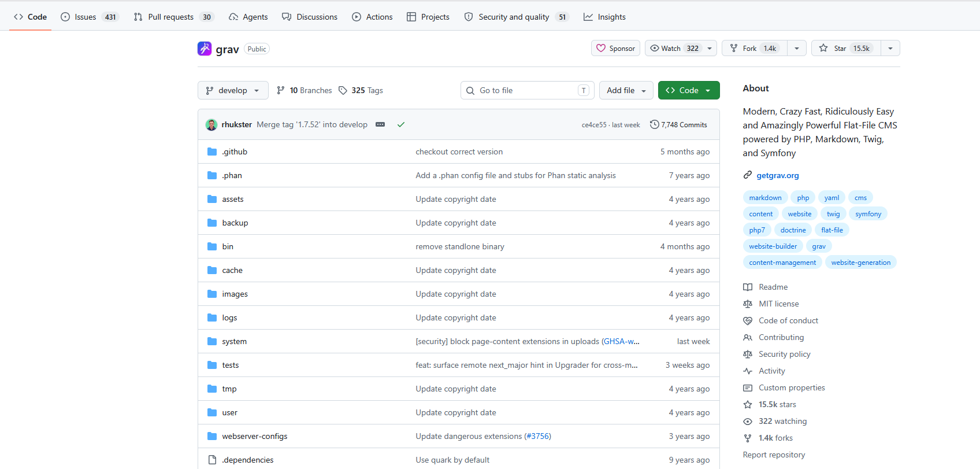This screenshot has width=980, height=469.
Task: Select the markdown topic tag
Action: (765, 198)
